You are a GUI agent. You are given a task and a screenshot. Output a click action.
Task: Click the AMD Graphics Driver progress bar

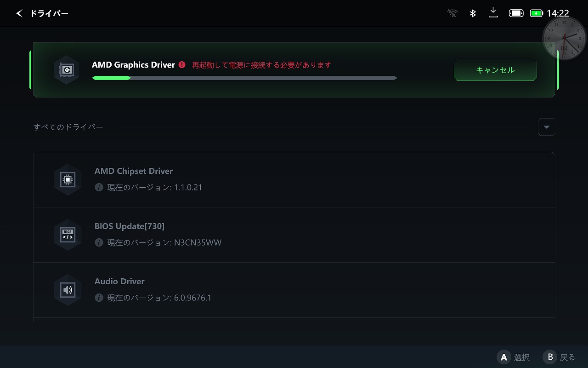pyautogui.click(x=244, y=78)
